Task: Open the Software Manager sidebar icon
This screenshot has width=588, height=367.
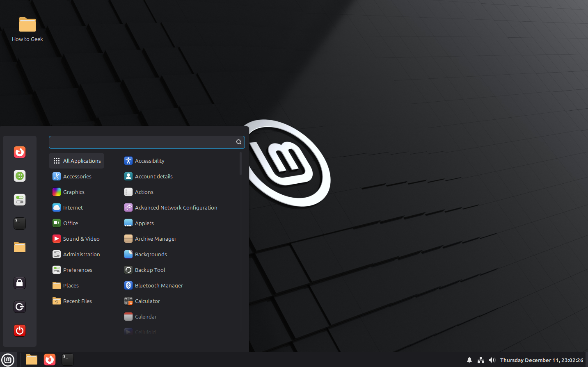Action: tap(19, 176)
